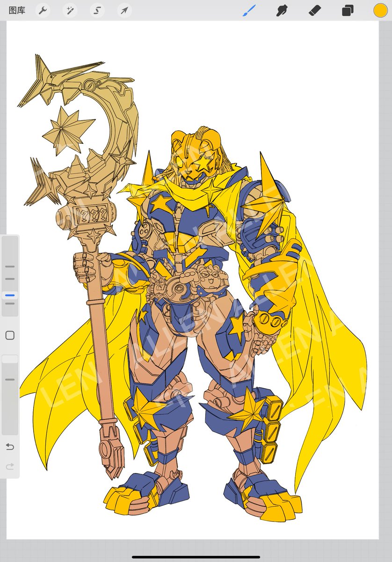Tap the square Modify button in sidebar

[x=10, y=335]
